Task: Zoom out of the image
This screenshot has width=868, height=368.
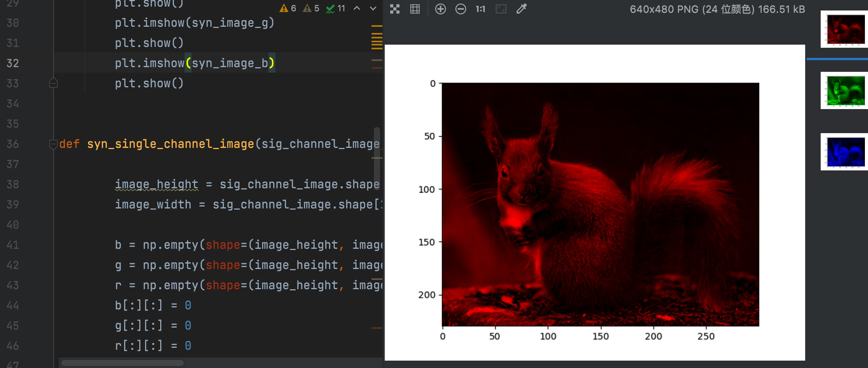Action: [x=460, y=9]
